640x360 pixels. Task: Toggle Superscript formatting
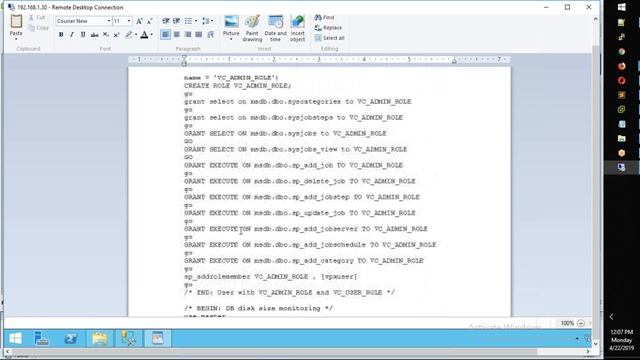(x=116, y=35)
